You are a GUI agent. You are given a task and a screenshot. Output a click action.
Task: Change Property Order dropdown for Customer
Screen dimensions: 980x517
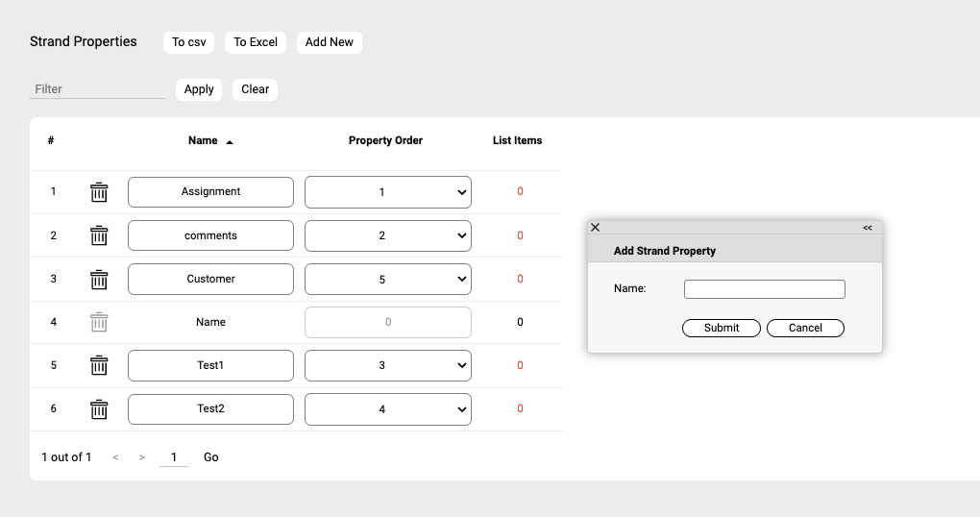coord(387,280)
